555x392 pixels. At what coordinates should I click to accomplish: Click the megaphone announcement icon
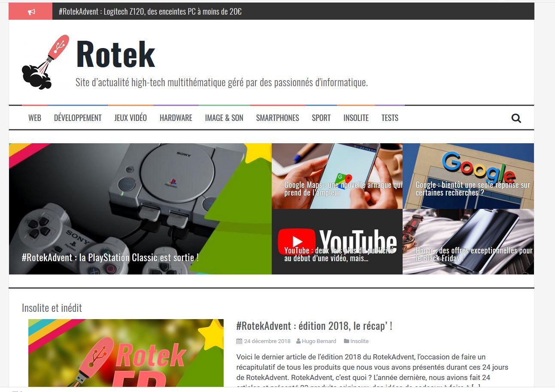[31, 12]
